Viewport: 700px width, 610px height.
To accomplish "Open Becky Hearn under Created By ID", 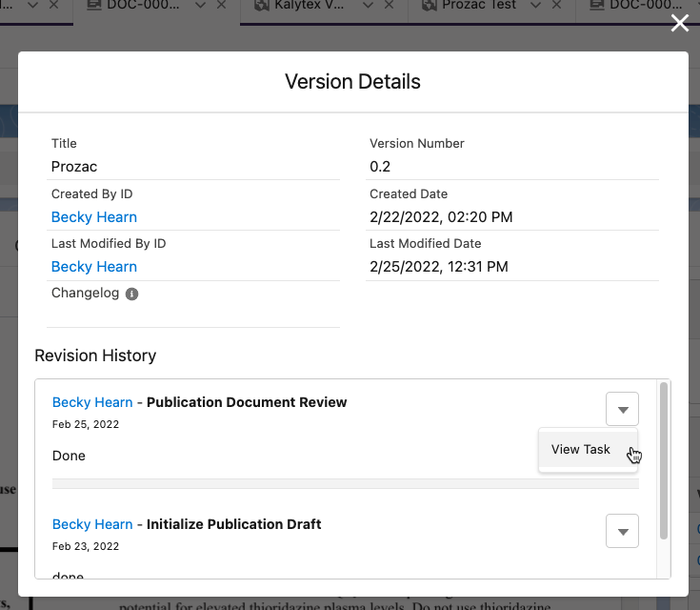I will click(94, 217).
